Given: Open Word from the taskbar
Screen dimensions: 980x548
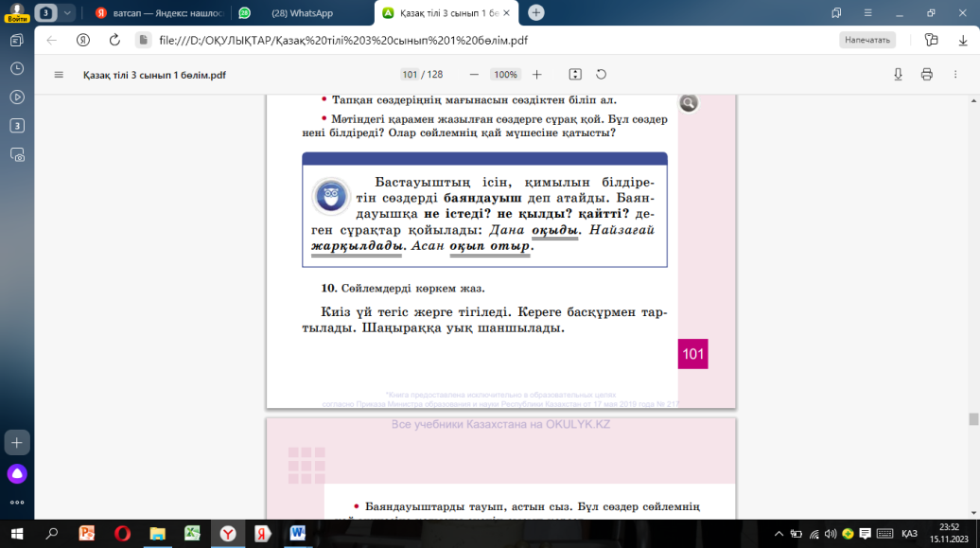Looking at the screenshot, I should coord(298,534).
